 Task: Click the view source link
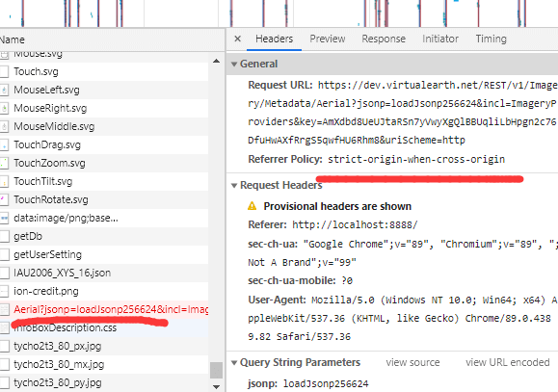tap(412, 362)
